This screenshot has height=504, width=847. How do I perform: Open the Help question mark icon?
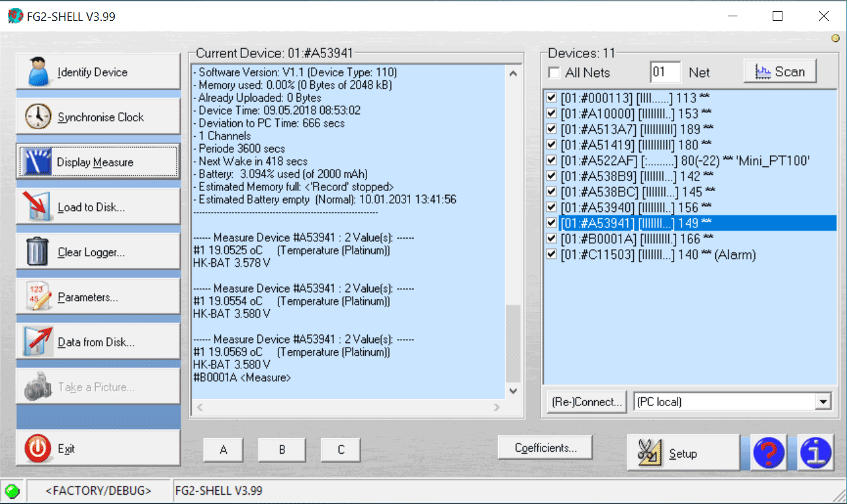769,452
